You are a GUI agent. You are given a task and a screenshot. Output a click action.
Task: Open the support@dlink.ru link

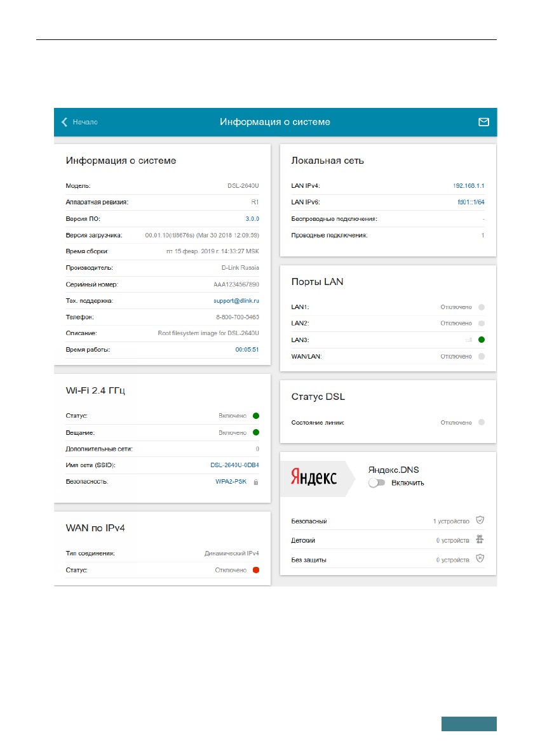[236, 301]
